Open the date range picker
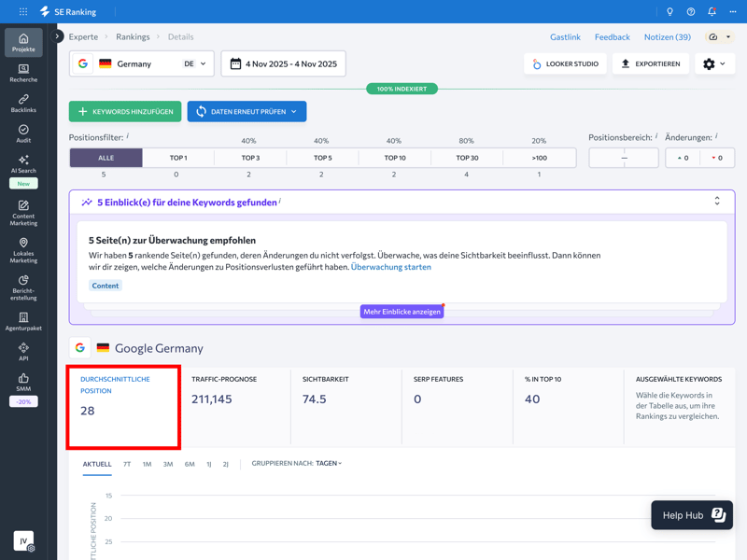 283,63
